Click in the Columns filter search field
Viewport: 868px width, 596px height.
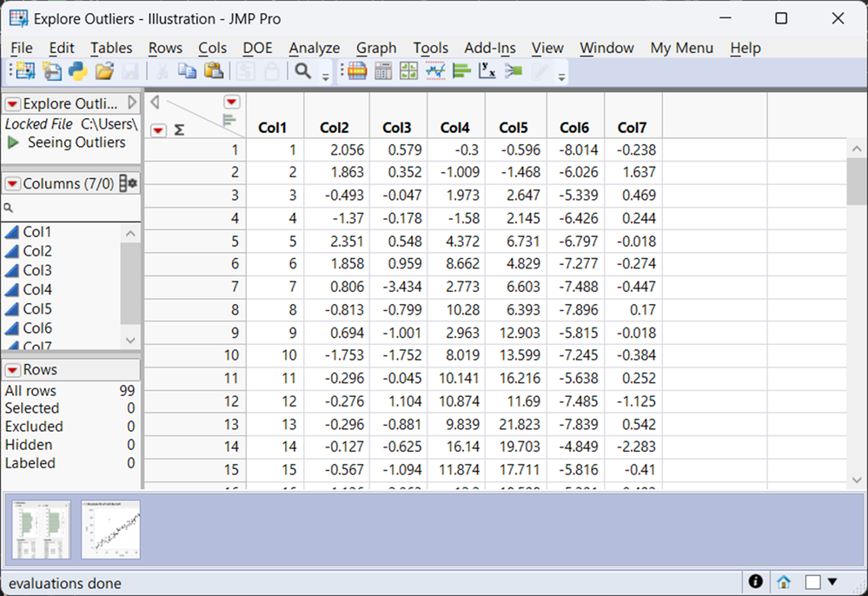(x=70, y=209)
